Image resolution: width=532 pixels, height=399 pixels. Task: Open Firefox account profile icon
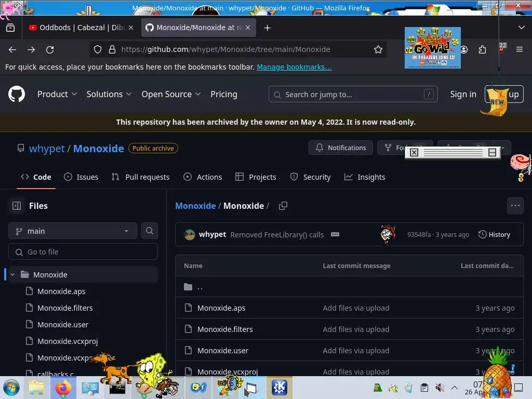[464, 49]
